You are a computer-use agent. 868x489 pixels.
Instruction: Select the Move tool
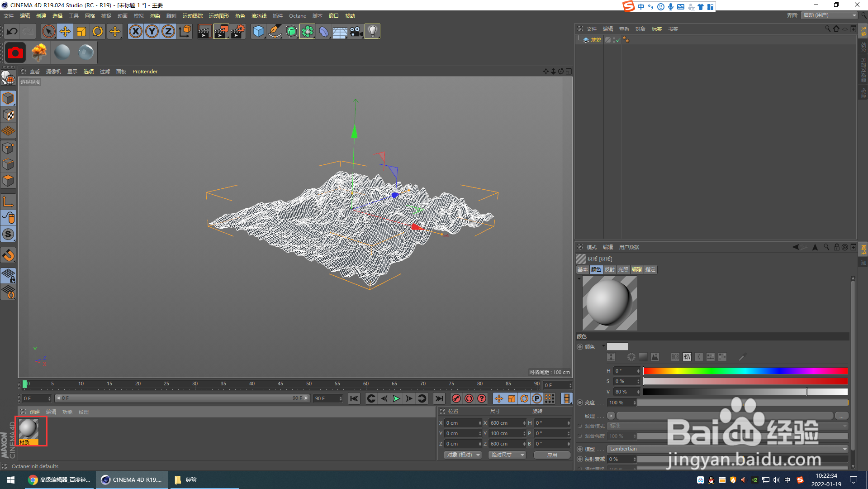[65, 31]
